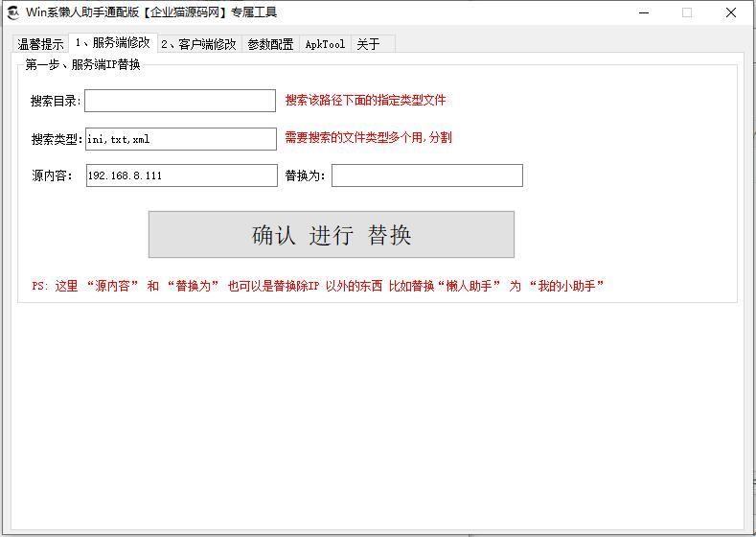Open the 参数配置 tab
This screenshot has height=537, width=756.
point(270,44)
